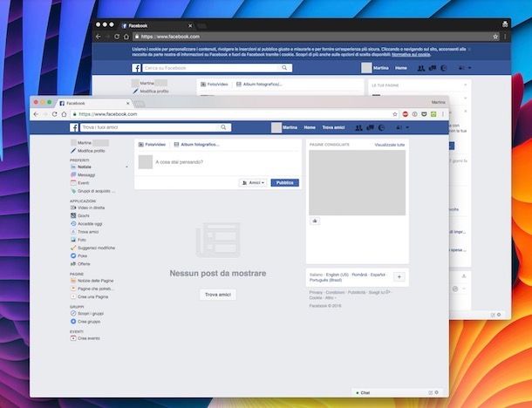This screenshot has width=532, height=408.
Task: Click the Trova amici button under empty feed
Action: coord(218,295)
